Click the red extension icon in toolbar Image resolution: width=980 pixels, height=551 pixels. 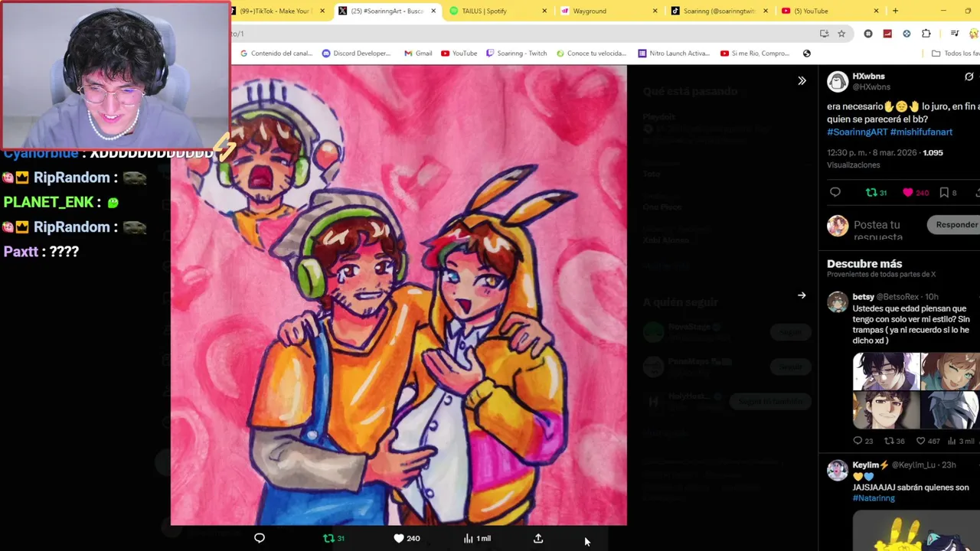point(887,34)
